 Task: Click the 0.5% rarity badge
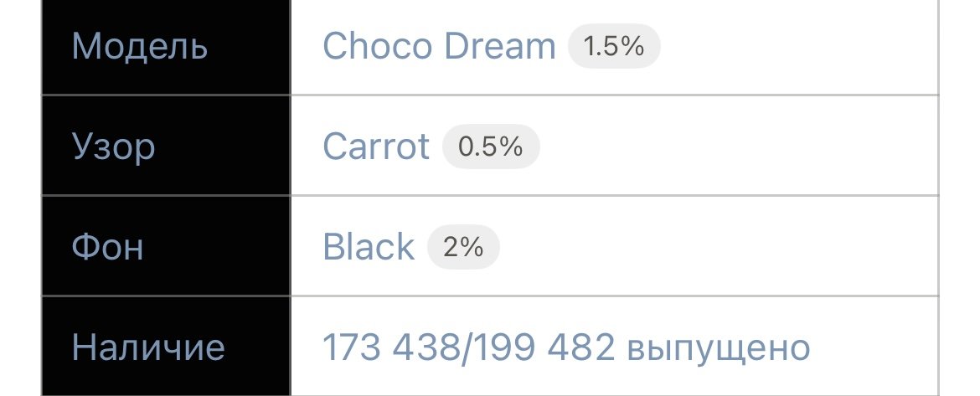(x=491, y=147)
